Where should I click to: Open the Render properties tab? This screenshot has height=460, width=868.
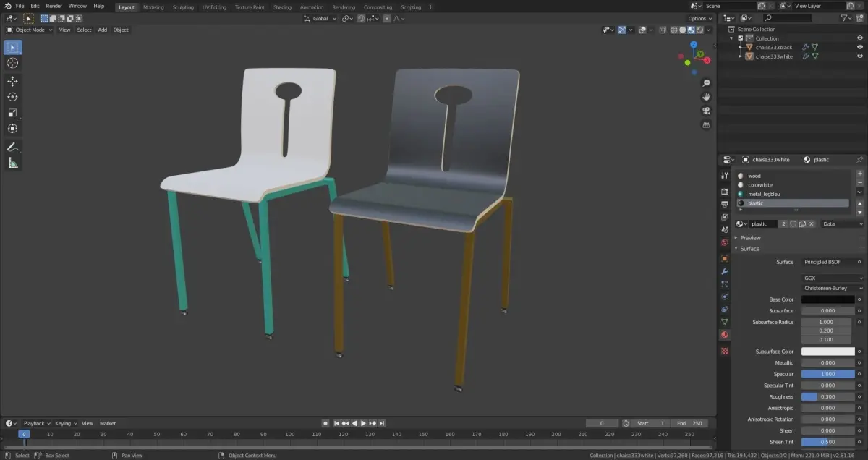pyautogui.click(x=724, y=192)
